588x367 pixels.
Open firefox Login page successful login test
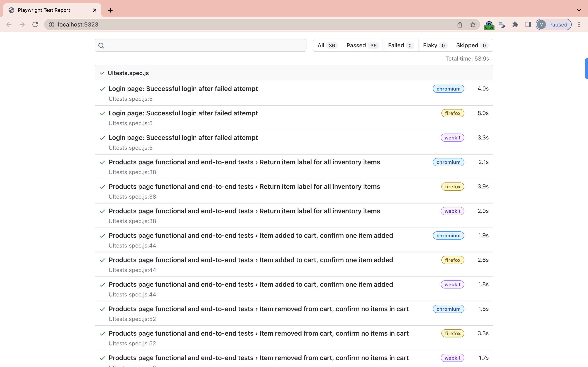(183, 113)
